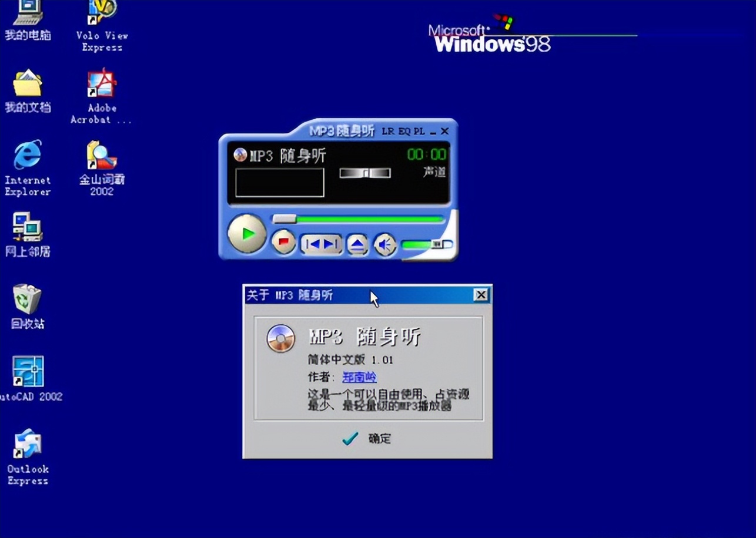Select the AutoCAD 2002 shortcut
The width and height of the screenshot is (756, 538).
(x=29, y=379)
